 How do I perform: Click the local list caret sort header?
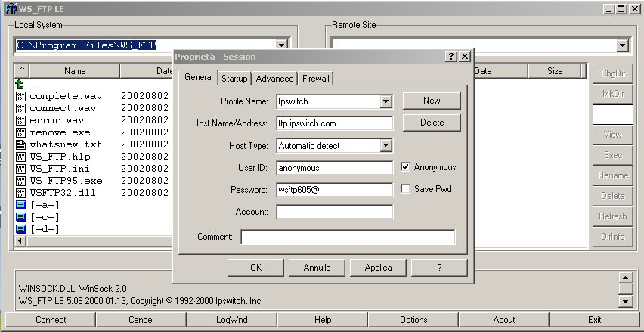coord(22,70)
